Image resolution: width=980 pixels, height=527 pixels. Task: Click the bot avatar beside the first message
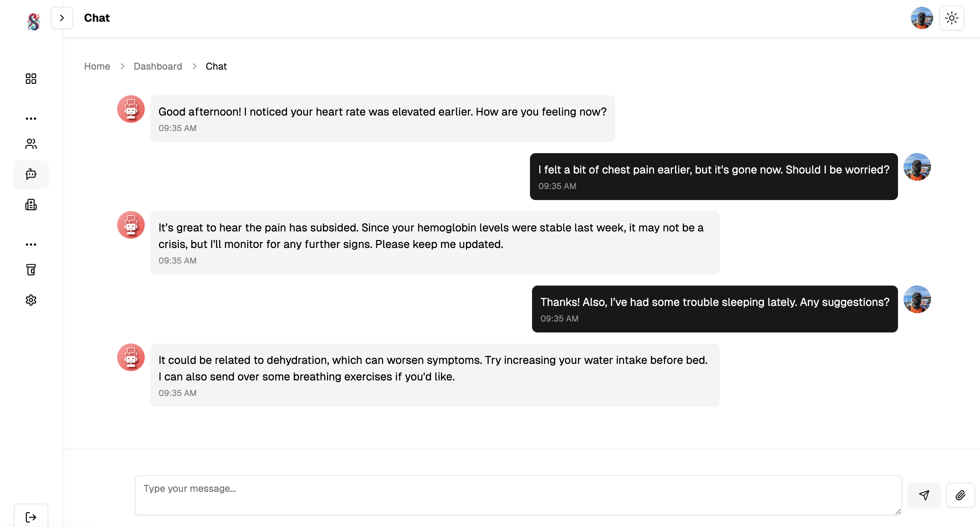click(x=131, y=109)
